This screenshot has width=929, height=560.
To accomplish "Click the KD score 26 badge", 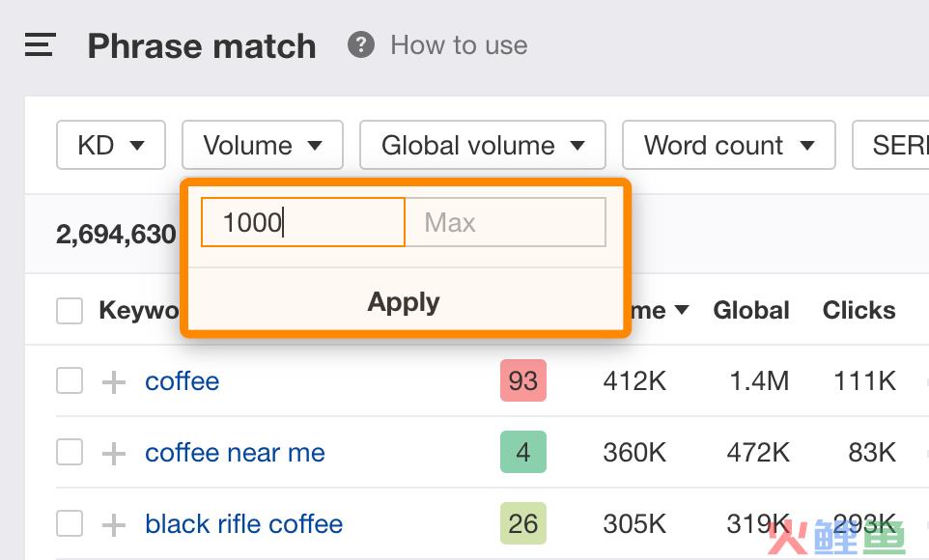I will (523, 523).
